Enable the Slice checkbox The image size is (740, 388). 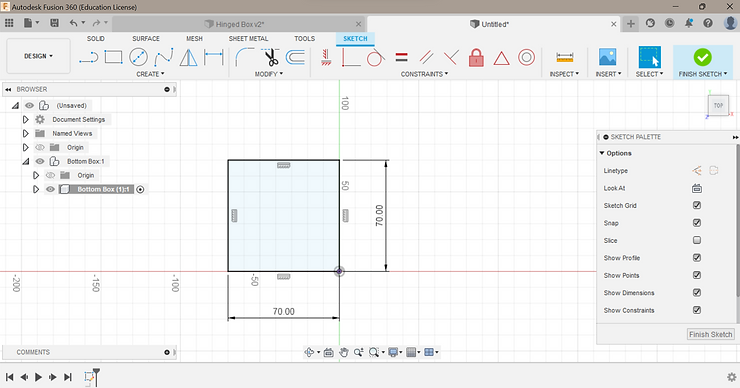pos(697,240)
